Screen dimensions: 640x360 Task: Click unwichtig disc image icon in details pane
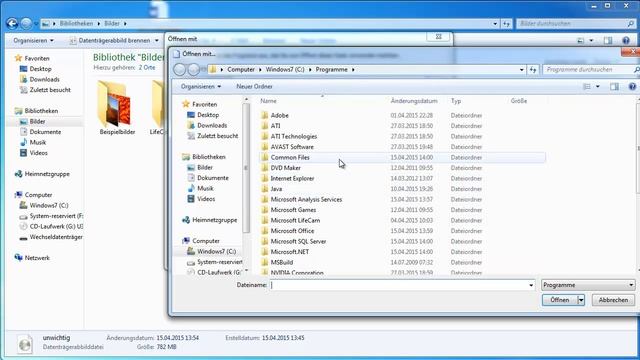click(25, 344)
